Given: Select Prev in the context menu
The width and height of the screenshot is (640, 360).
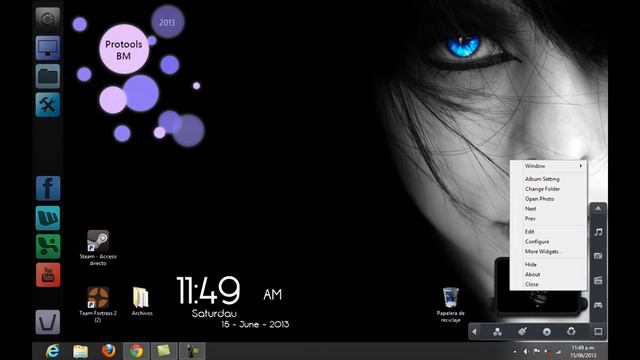Looking at the screenshot, I should tap(548, 219).
